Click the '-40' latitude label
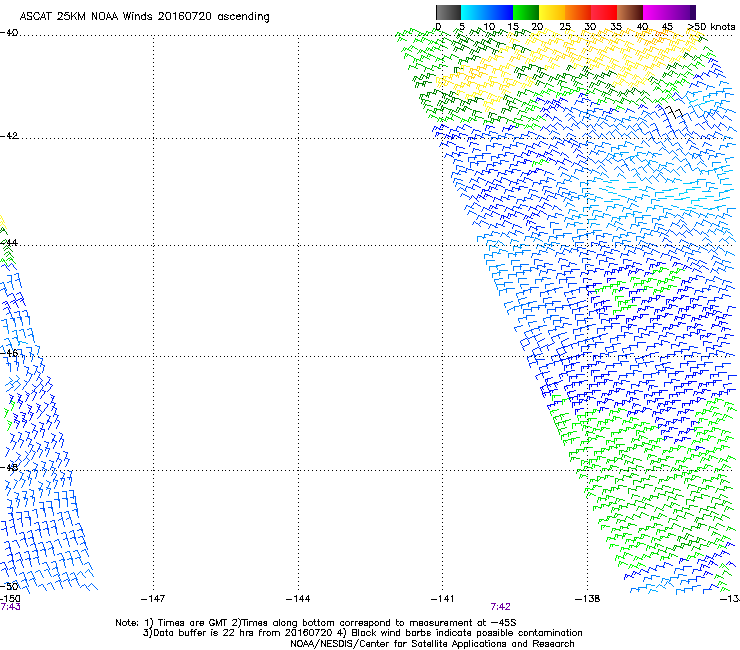The image size is (740, 650). [9, 33]
